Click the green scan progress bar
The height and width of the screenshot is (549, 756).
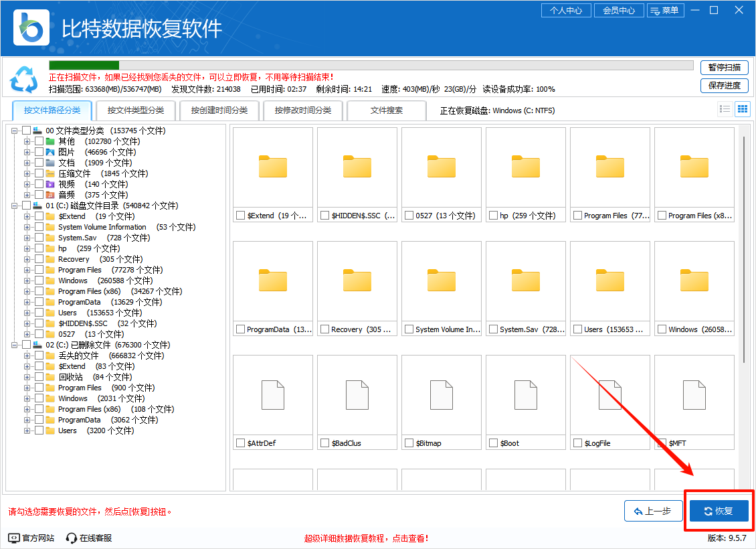click(x=84, y=65)
